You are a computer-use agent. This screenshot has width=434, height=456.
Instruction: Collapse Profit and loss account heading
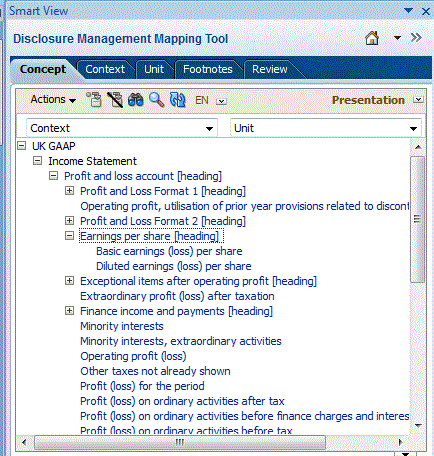pos(53,176)
